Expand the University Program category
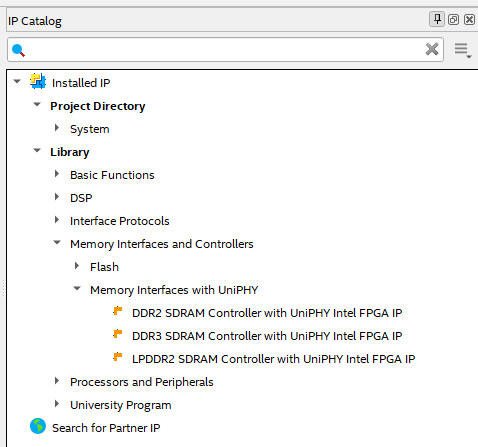478x447 pixels. (57, 404)
